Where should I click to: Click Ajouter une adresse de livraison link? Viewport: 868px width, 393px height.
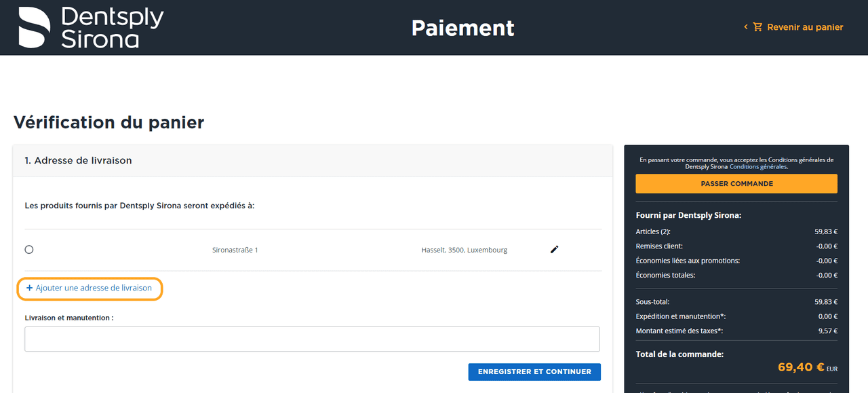point(94,288)
